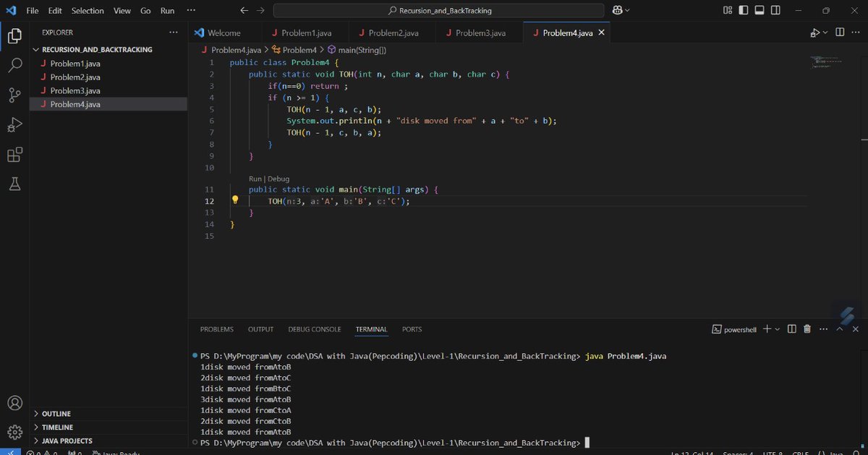Open the Edit menu
Screen dimensions: 868x455
tap(55, 11)
